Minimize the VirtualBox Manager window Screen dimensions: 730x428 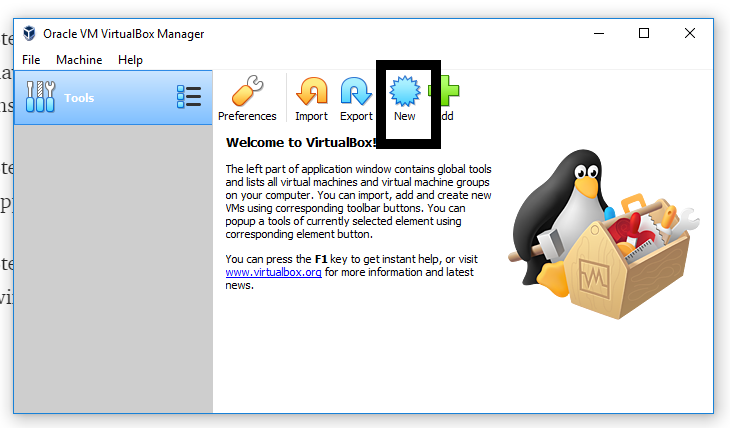[x=599, y=34]
